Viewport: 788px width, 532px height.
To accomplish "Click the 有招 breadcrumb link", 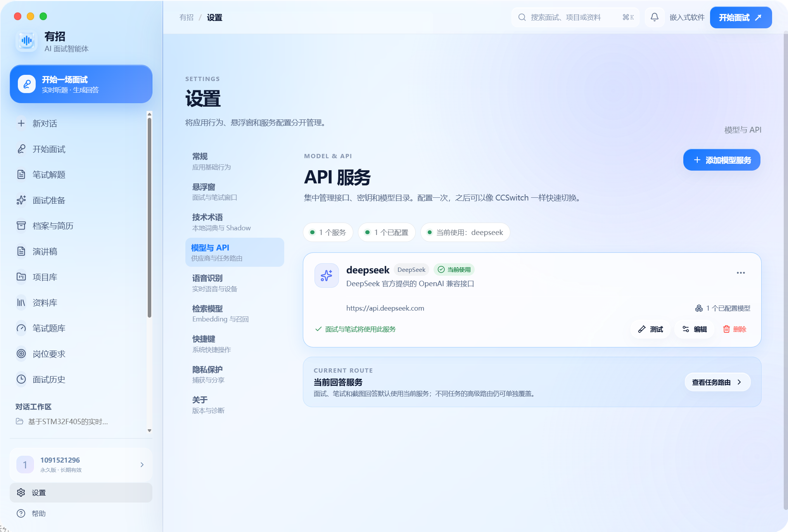I will click(187, 17).
